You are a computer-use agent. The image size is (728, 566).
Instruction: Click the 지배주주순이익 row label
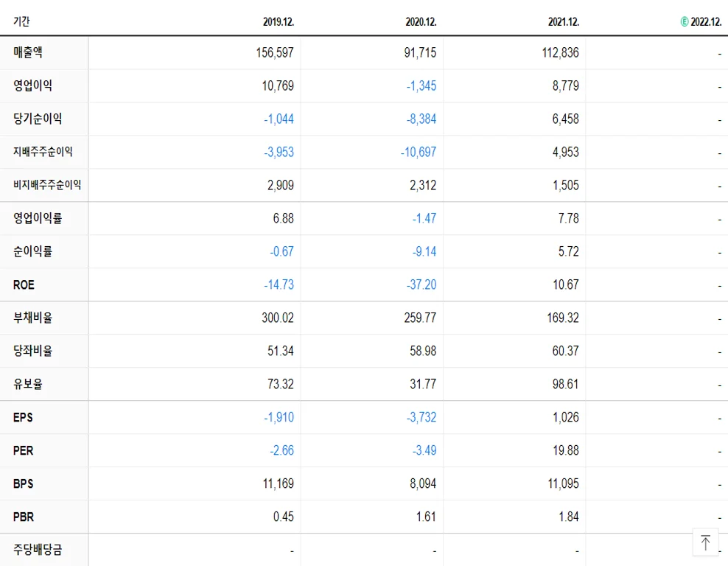pos(43,151)
